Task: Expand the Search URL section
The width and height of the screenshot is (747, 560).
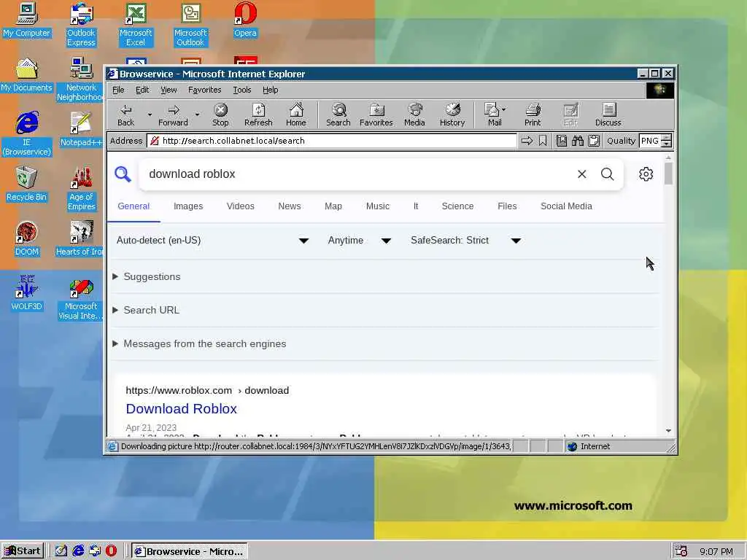Action: (146, 311)
